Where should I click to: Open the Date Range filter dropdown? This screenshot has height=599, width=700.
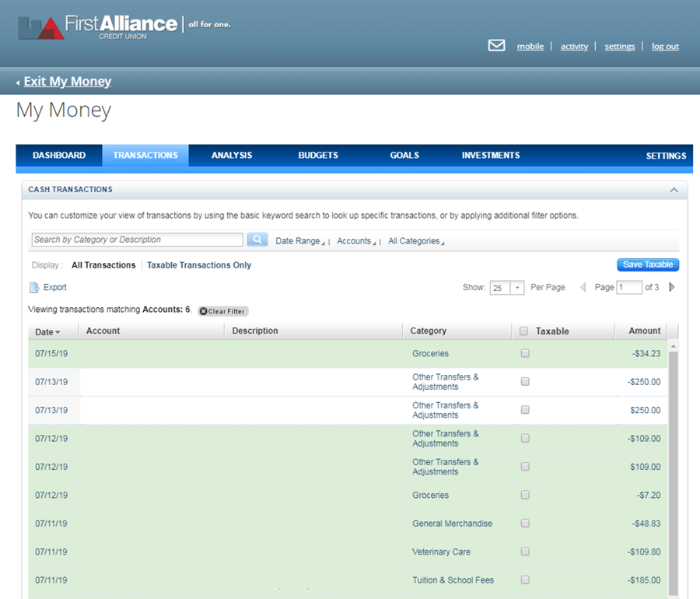tap(299, 241)
